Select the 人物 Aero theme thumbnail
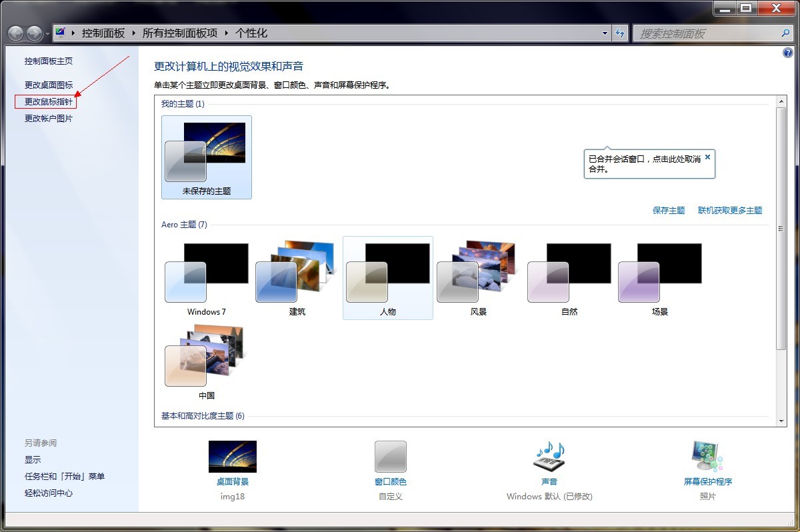 click(x=387, y=277)
